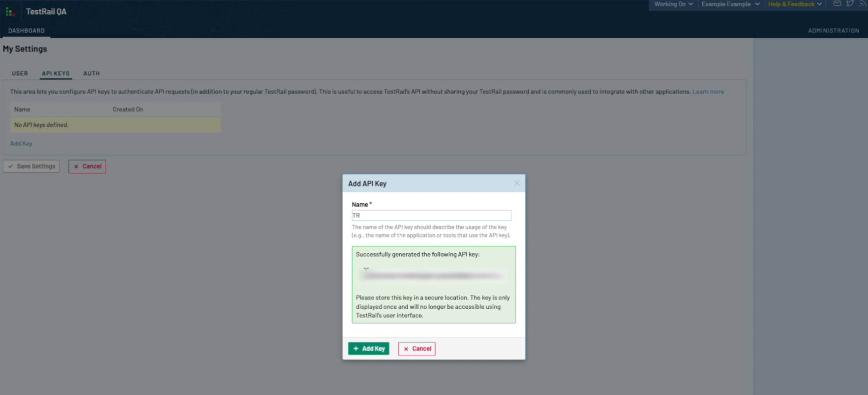Click the Save Settings button
The height and width of the screenshot is (395, 868).
coord(31,166)
